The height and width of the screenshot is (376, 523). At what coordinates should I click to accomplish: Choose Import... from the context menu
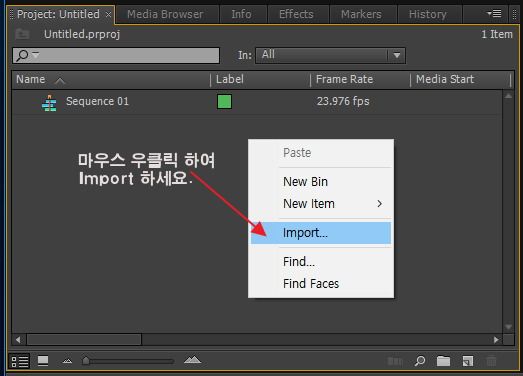coord(321,233)
